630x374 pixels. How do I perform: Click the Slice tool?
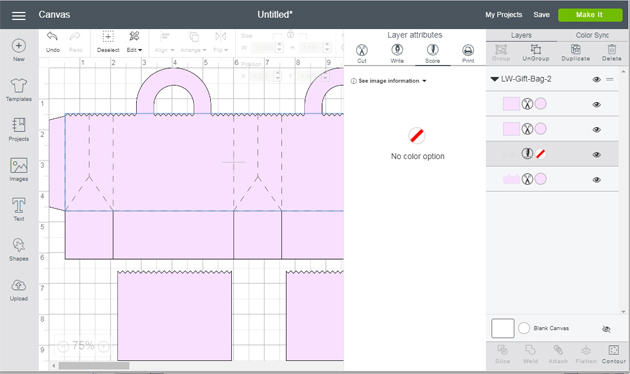502,354
